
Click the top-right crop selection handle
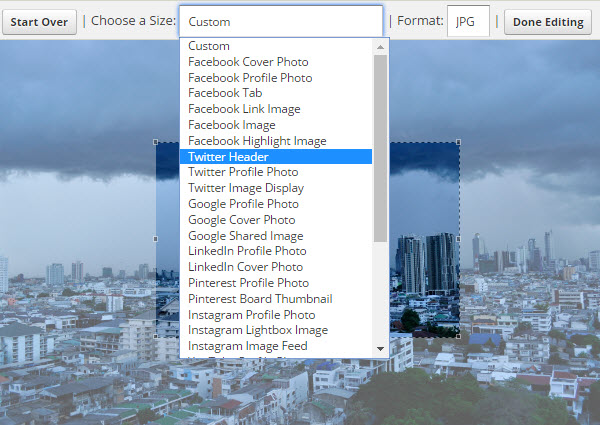coord(458,142)
